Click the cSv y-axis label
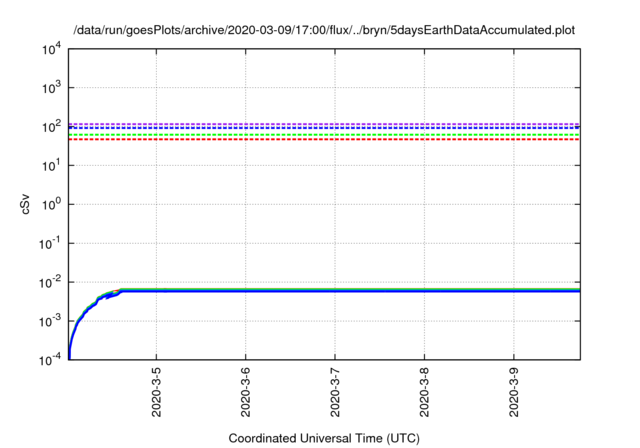The width and height of the screenshot is (640, 448). coord(25,204)
